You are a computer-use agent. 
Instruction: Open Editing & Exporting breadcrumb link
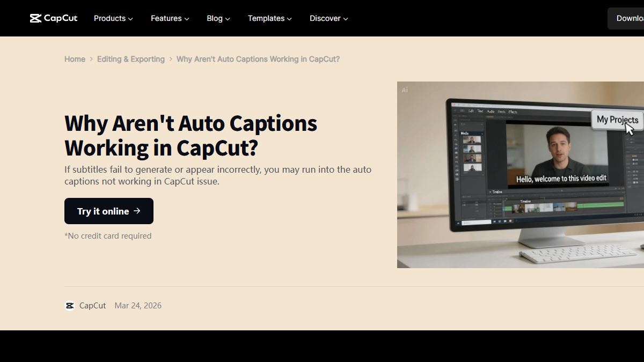pos(131,59)
